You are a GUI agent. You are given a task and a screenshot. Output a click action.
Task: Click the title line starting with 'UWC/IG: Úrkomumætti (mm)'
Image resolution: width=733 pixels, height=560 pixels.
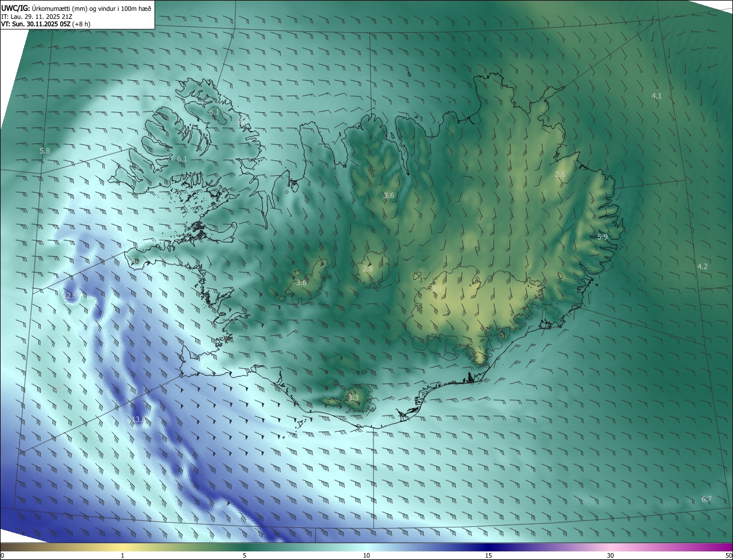click(x=76, y=7)
